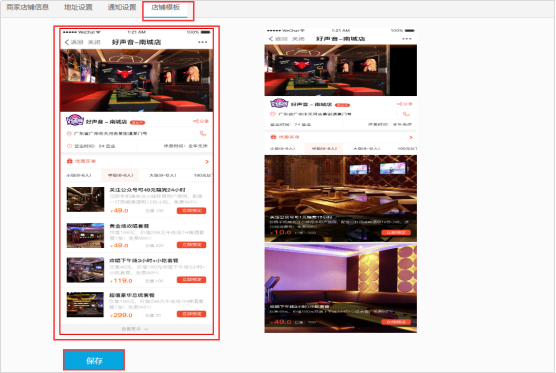
Task: Click gift icon next to 优惠买单 in left template
Action: (70, 161)
